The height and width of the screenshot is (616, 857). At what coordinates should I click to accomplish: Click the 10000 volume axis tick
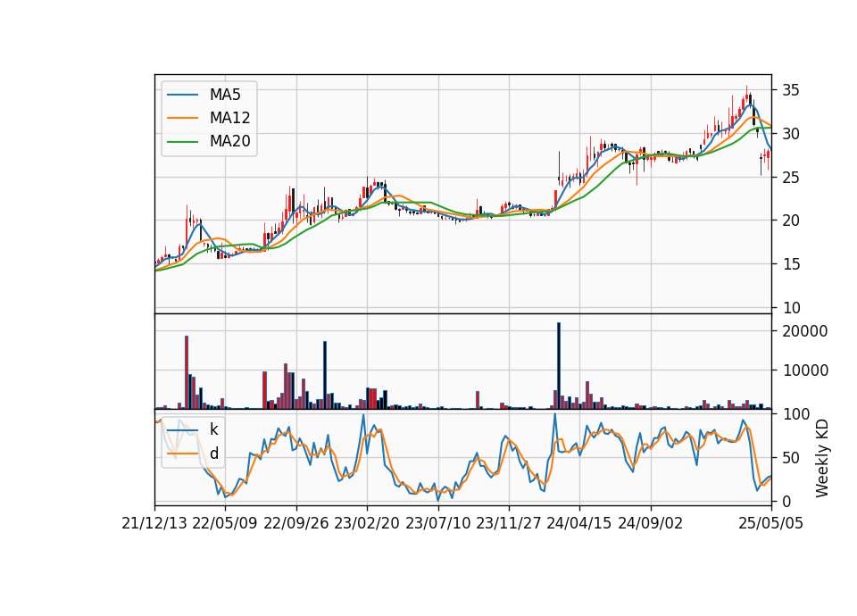tap(805, 370)
